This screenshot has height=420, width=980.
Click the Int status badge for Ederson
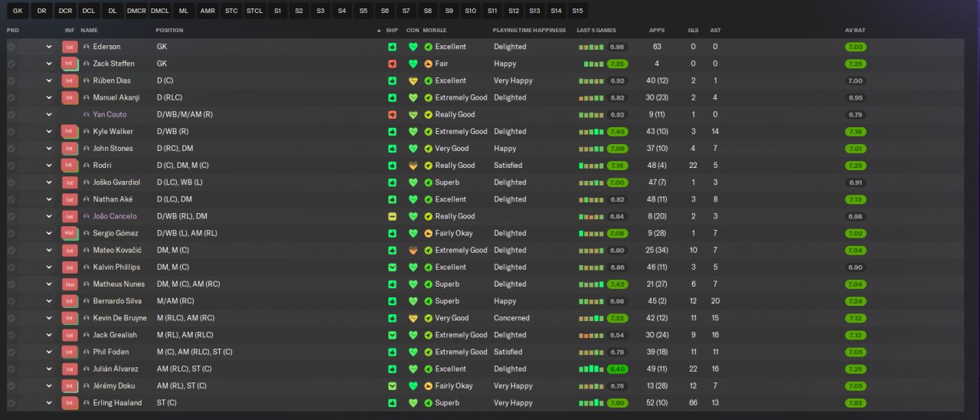click(x=70, y=47)
